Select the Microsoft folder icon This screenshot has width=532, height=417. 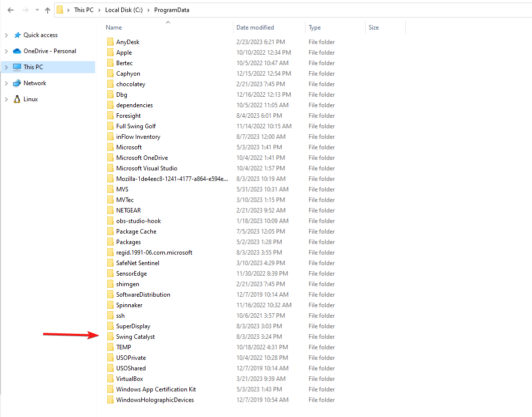[x=110, y=147]
